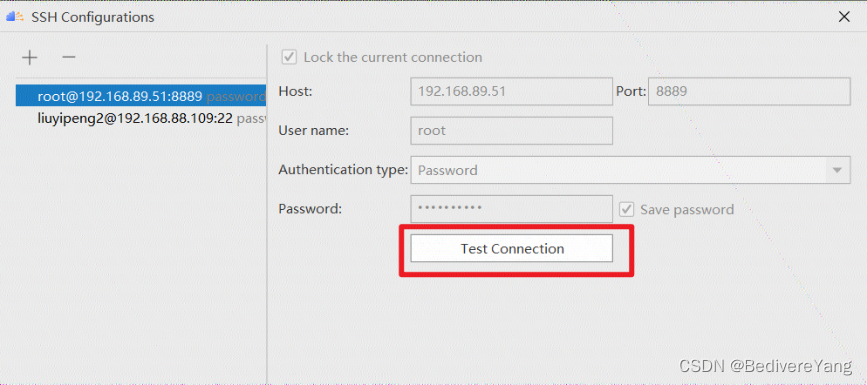Focus the User name field
The width and height of the screenshot is (867, 385).
tap(511, 131)
